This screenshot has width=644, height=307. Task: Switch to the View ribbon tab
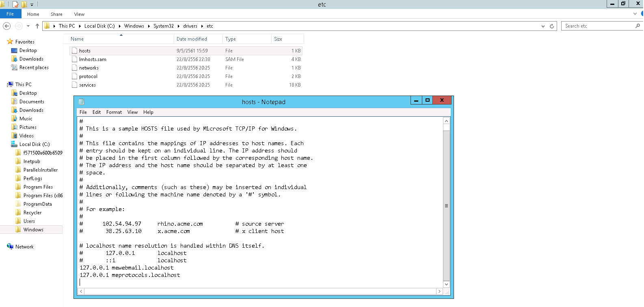click(79, 14)
